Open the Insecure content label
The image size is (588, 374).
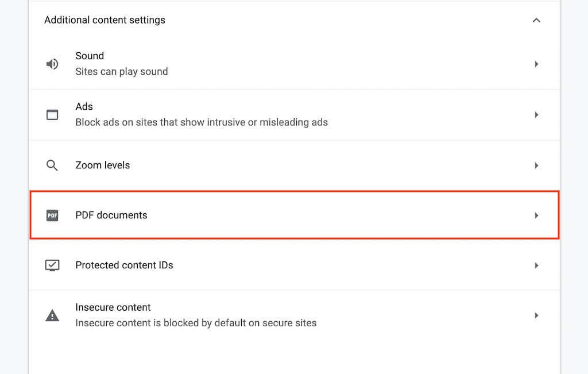[113, 307]
